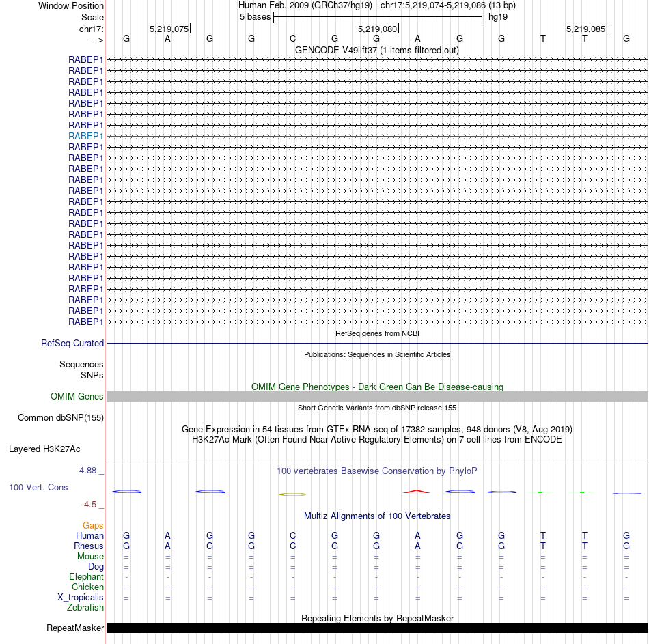Click the 5,219,080 ruler position
Screen dimensions: 649x644
point(377,29)
